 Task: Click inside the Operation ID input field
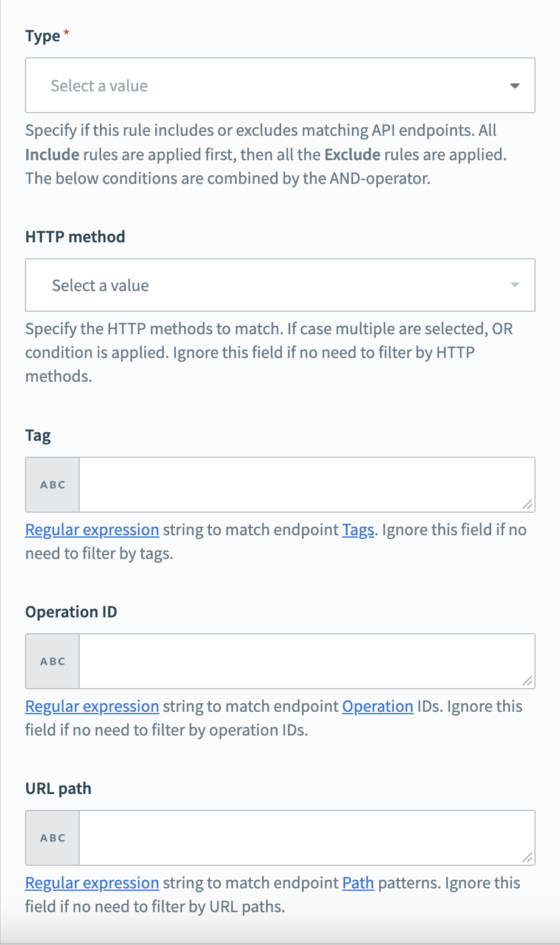[304, 661]
